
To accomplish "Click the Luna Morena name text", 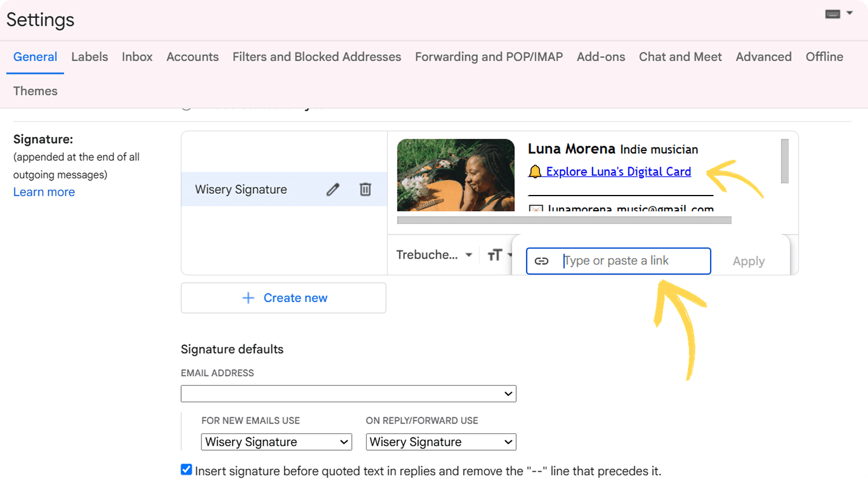I will point(572,149).
